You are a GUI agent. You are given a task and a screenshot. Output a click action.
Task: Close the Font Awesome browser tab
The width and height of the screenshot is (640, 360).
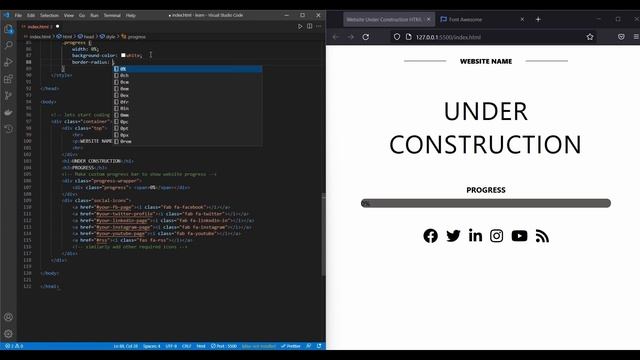point(522,19)
